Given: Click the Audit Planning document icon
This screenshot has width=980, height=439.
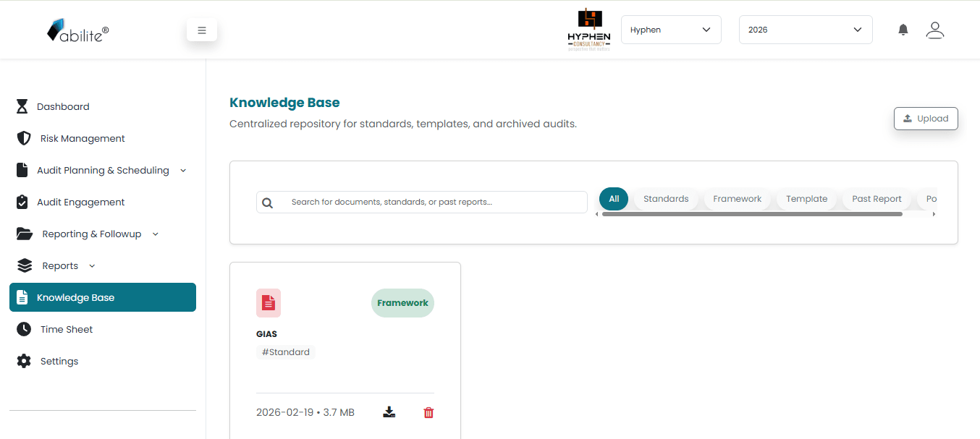Looking at the screenshot, I should [22, 170].
